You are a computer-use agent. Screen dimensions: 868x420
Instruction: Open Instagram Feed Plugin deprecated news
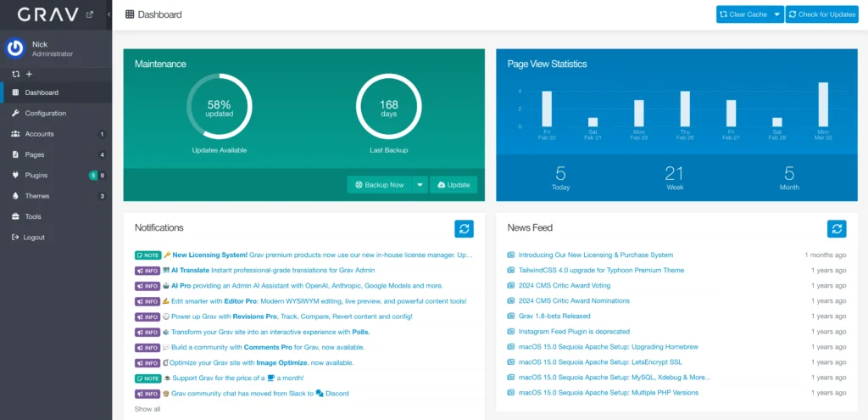(x=574, y=332)
